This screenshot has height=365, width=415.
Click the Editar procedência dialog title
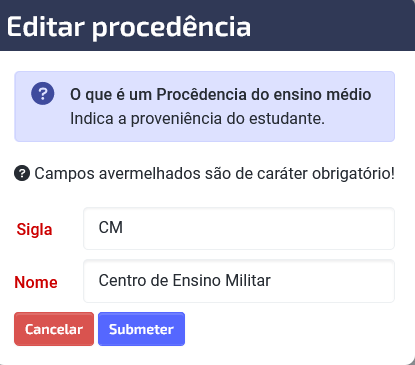click(129, 27)
